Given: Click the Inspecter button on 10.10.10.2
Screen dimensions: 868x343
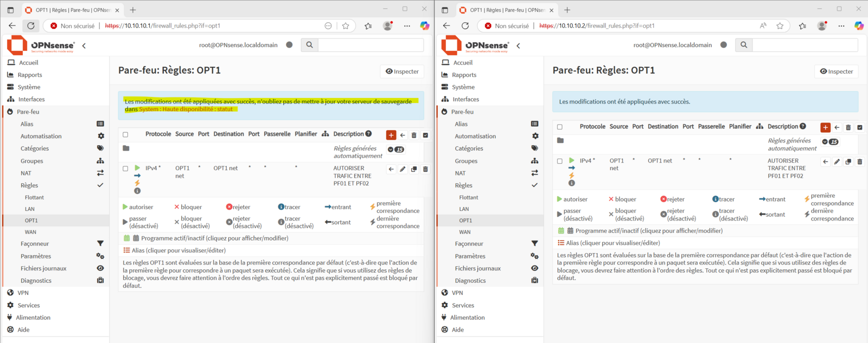Looking at the screenshot, I should coord(836,72).
